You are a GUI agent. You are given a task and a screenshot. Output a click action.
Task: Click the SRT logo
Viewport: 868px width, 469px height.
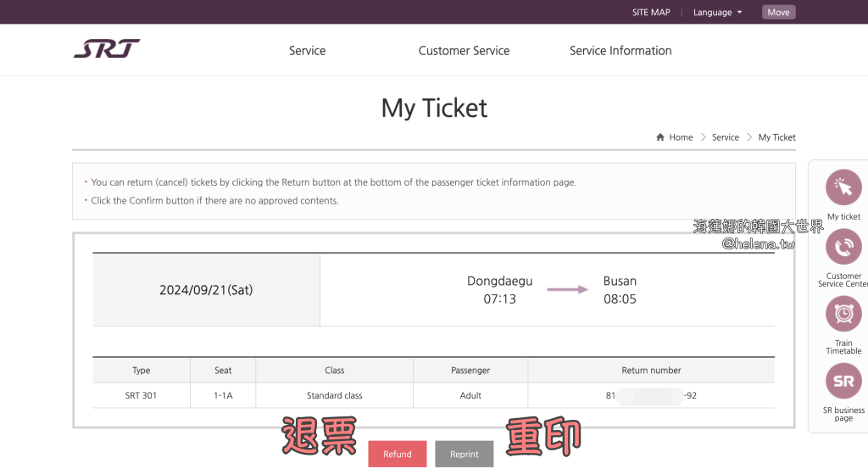107,49
